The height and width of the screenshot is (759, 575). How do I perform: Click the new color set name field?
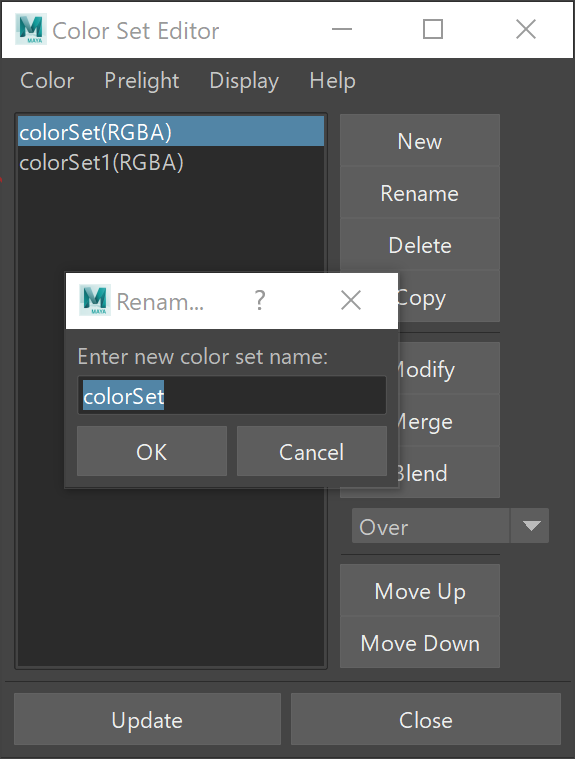232,395
